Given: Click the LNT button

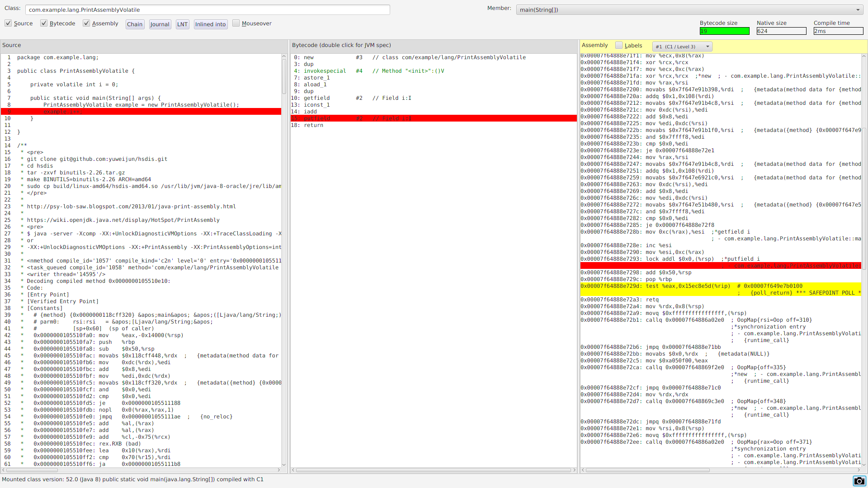Looking at the screenshot, I should [x=182, y=24].
